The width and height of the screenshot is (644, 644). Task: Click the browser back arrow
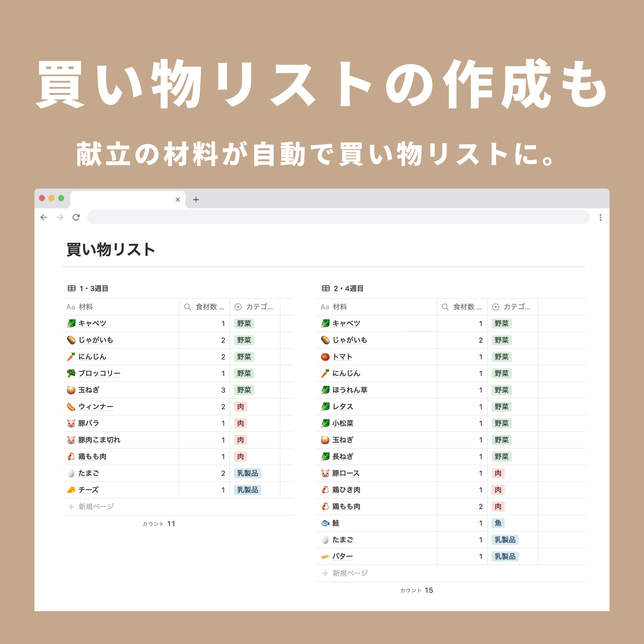[x=44, y=217]
